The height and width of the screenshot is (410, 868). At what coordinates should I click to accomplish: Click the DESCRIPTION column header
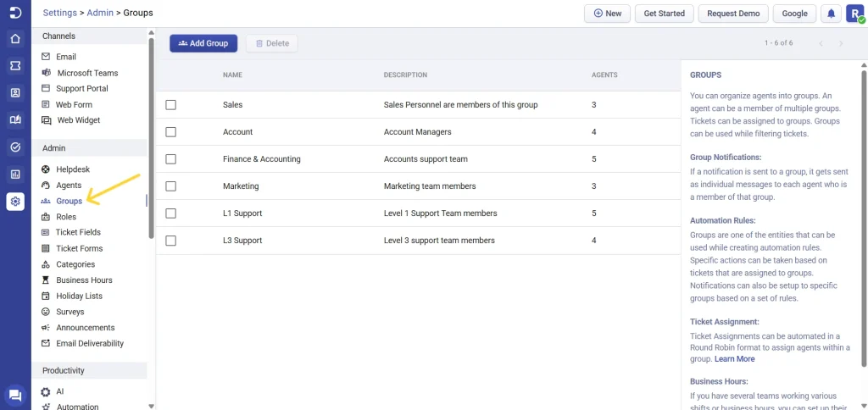405,75
